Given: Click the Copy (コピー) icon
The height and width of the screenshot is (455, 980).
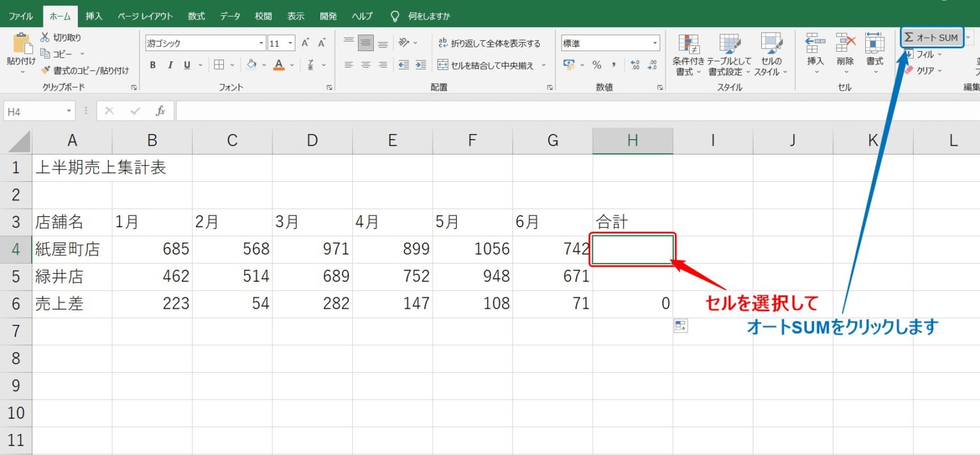Looking at the screenshot, I should tap(45, 54).
